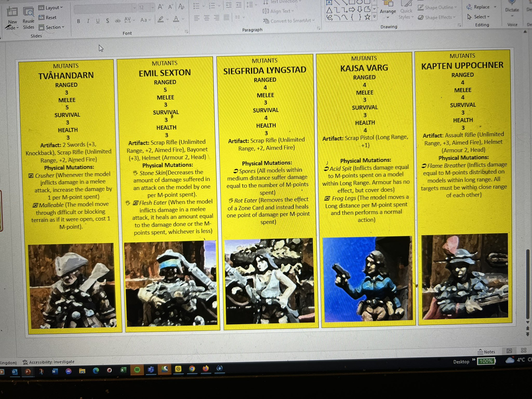
Task: Toggle Underline formatting
Action: tap(98, 21)
